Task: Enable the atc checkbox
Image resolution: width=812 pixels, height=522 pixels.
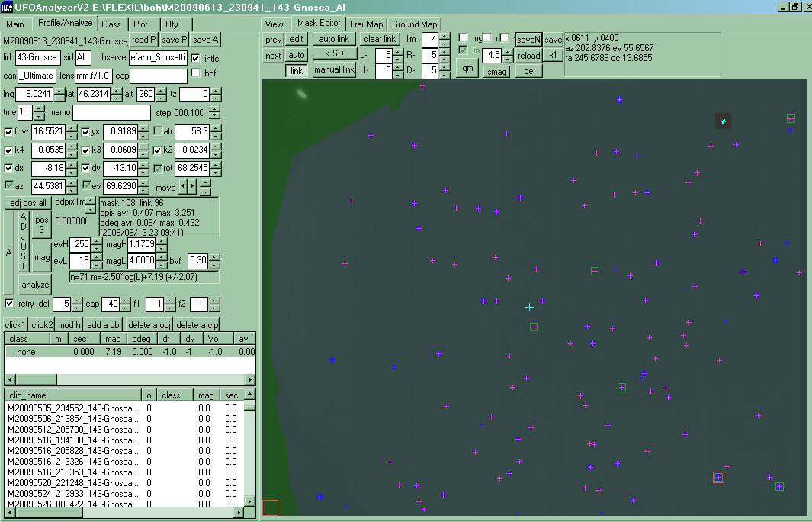Action: pyautogui.click(x=159, y=131)
